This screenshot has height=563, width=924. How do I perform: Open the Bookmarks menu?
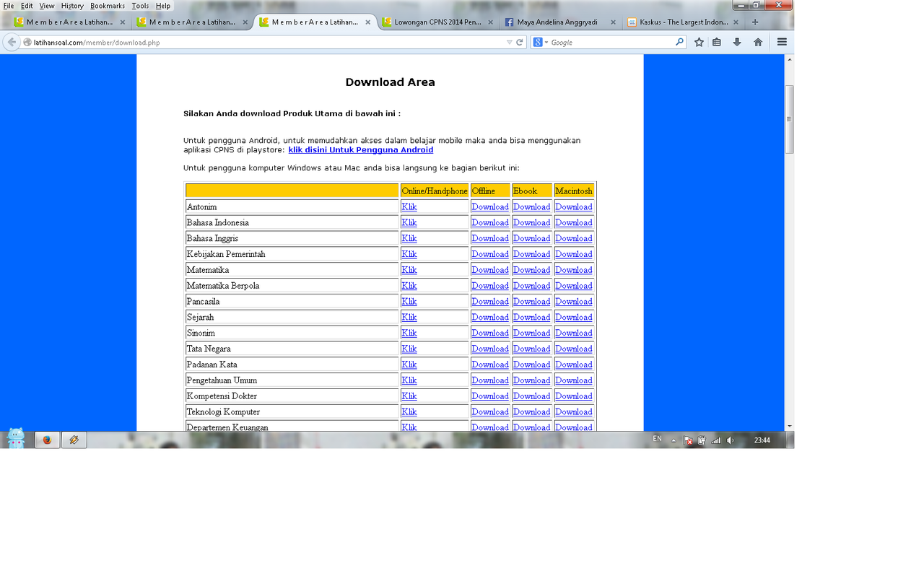click(x=107, y=6)
